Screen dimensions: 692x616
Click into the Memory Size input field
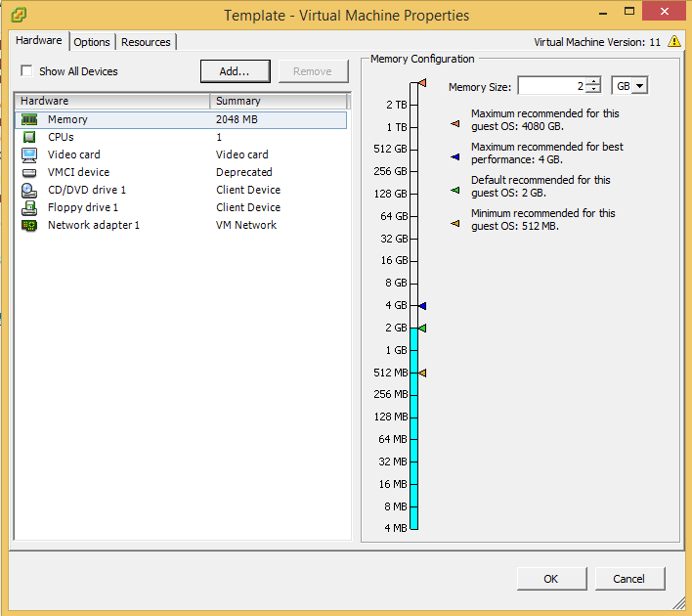tap(551, 86)
